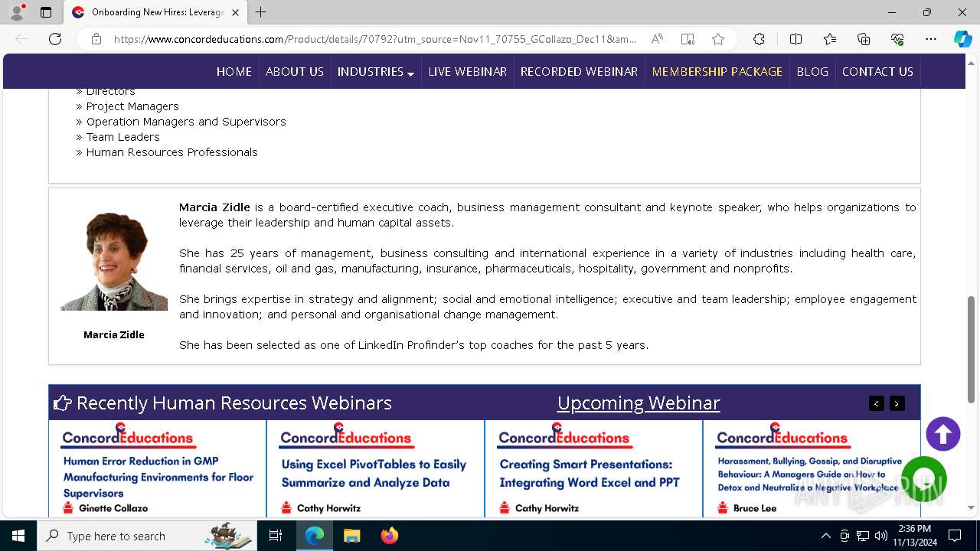Click the browser back arrow
Viewport: 980px width, 551px height.
coord(21,39)
